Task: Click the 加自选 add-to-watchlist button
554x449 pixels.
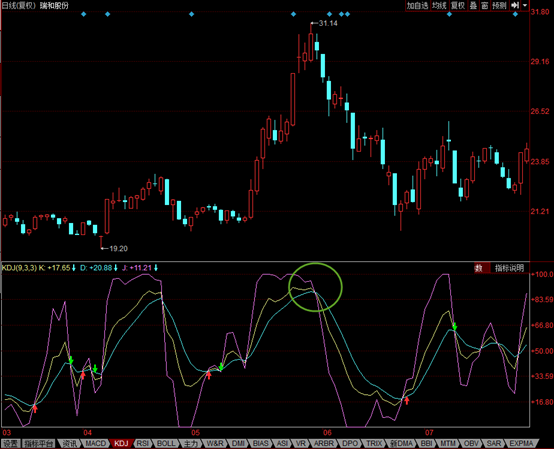Action: 417,6
